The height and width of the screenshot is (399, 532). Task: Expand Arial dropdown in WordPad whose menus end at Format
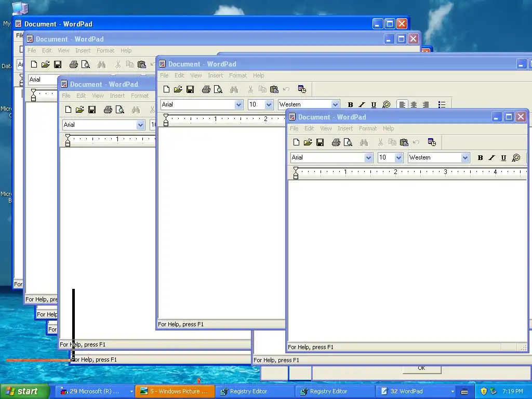(x=140, y=125)
